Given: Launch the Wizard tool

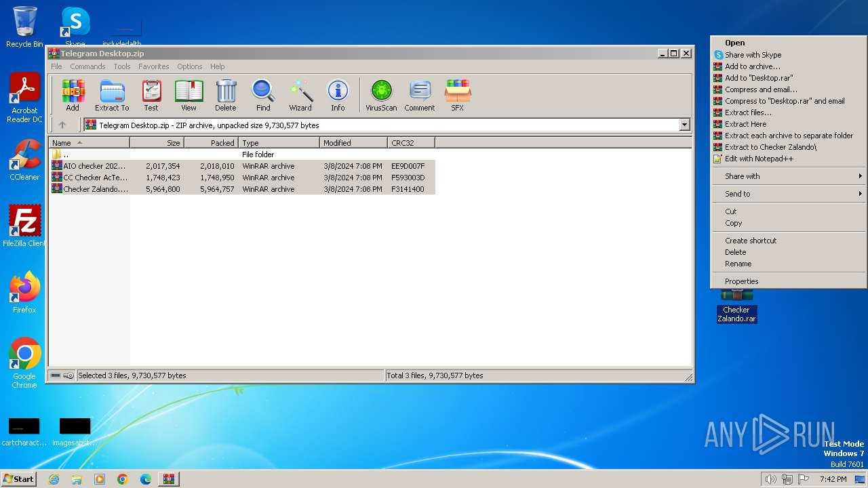Looking at the screenshot, I should [300, 96].
